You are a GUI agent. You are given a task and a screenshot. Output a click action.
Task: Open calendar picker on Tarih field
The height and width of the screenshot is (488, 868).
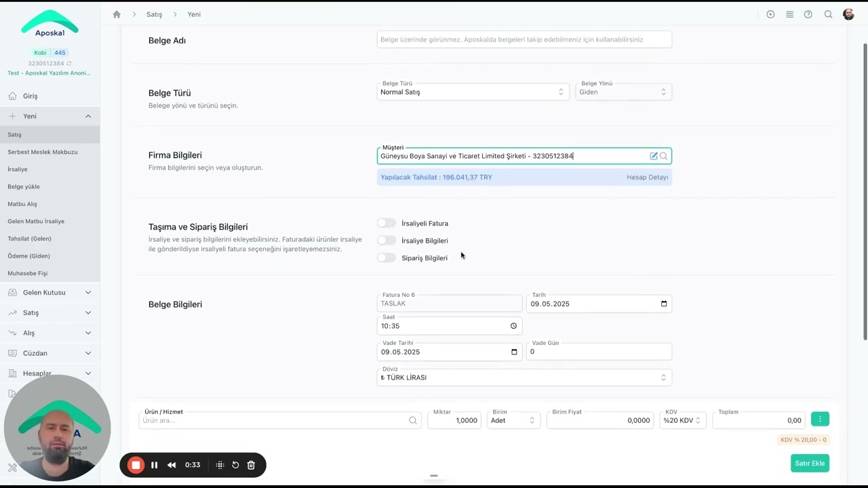(x=664, y=304)
